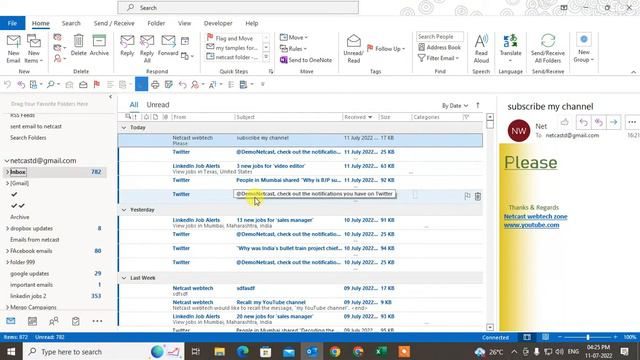Switch to the View tab
This screenshot has height=360, width=640.
[x=184, y=23]
